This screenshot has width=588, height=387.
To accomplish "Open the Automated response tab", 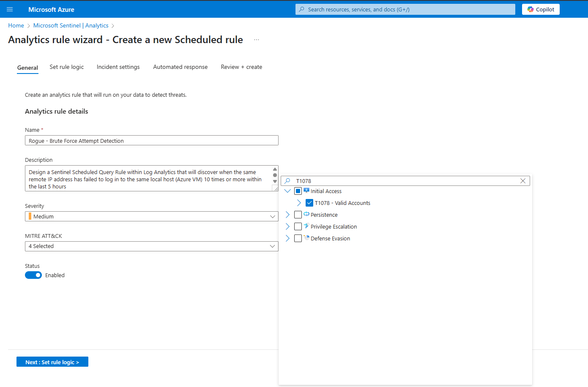I will tap(181, 67).
